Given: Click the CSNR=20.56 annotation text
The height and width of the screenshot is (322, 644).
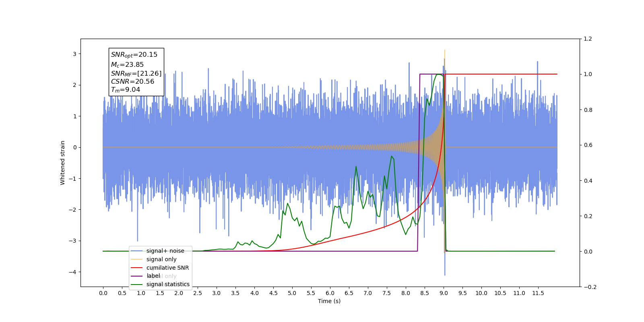Looking at the screenshot, I should (x=132, y=81).
